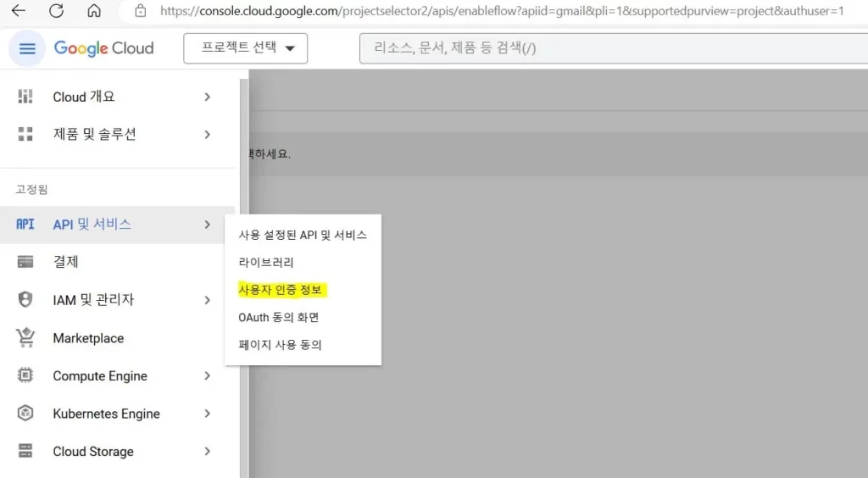This screenshot has width=868, height=478.
Task: Expand Kubernetes Engine submenu chevron
Action: (207, 414)
